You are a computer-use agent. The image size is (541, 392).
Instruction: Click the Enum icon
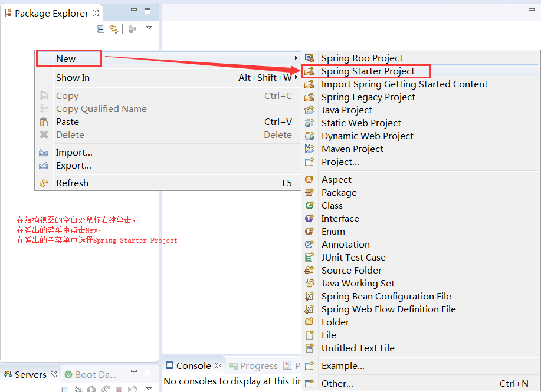tap(310, 231)
